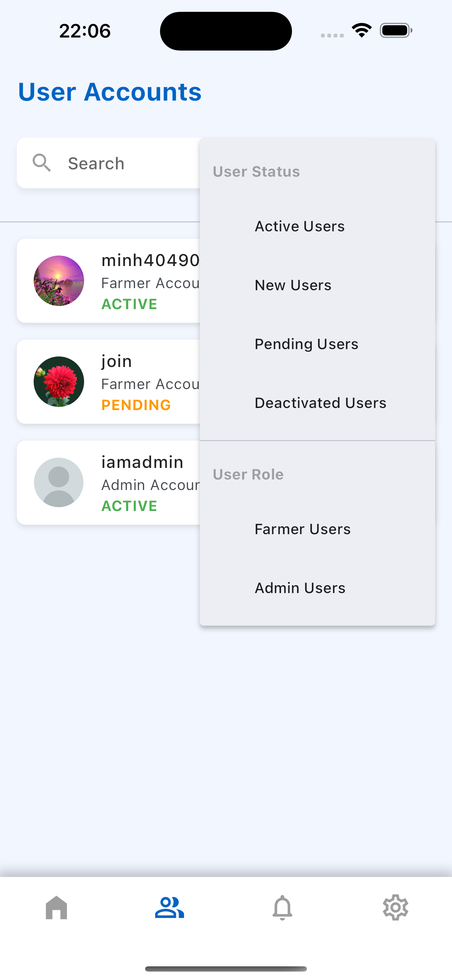Image resolution: width=452 pixels, height=980 pixels.
Task: Open minh40490 account card
Action: pos(108,281)
